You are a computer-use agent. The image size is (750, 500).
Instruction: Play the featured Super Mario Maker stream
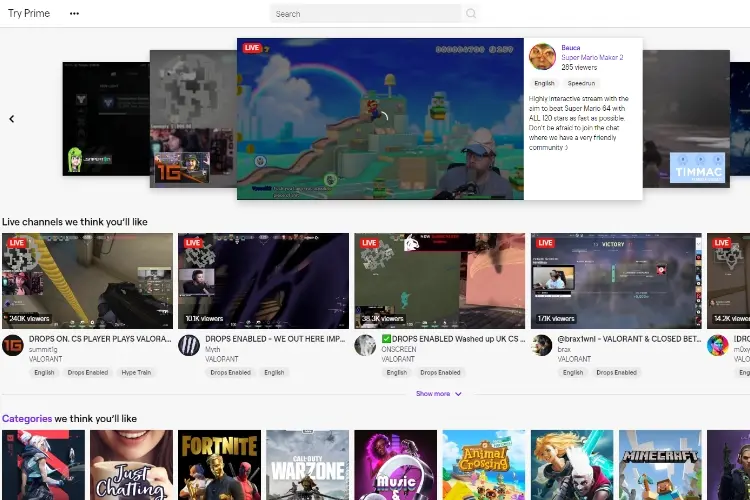pos(380,119)
